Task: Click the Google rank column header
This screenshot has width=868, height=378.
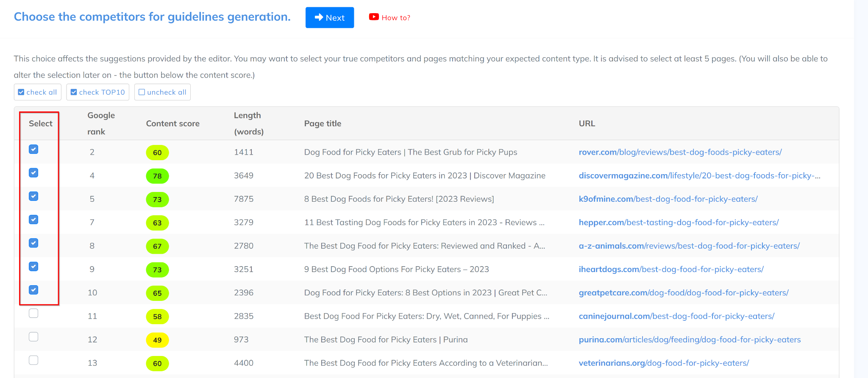Action: (x=101, y=123)
